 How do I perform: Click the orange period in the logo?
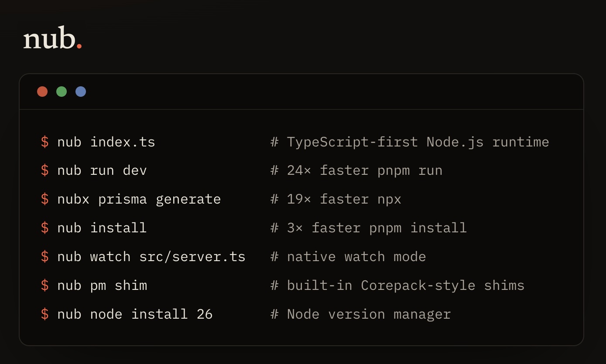click(79, 46)
